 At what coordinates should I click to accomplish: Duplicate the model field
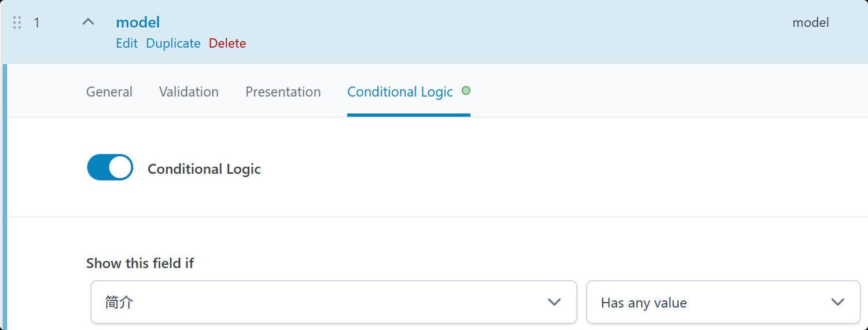click(x=173, y=43)
